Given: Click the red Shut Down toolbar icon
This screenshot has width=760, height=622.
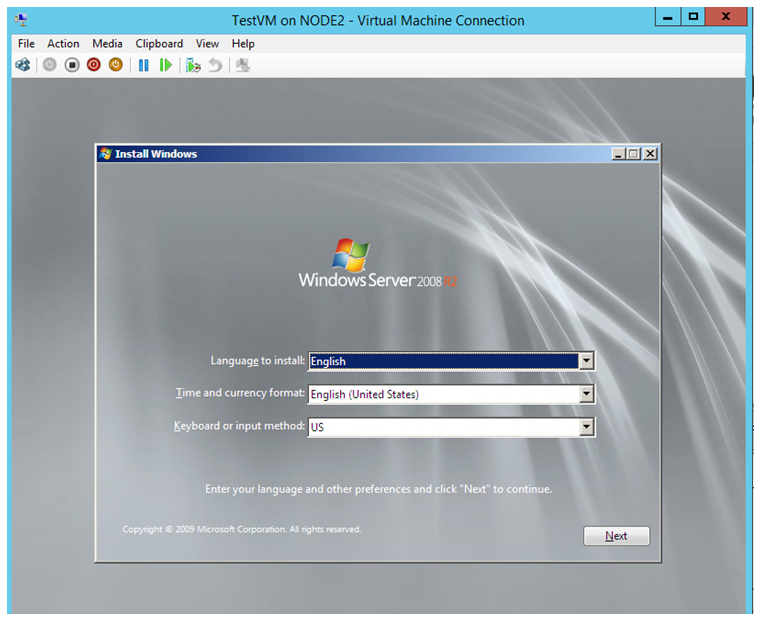Looking at the screenshot, I should pos(94,65).
